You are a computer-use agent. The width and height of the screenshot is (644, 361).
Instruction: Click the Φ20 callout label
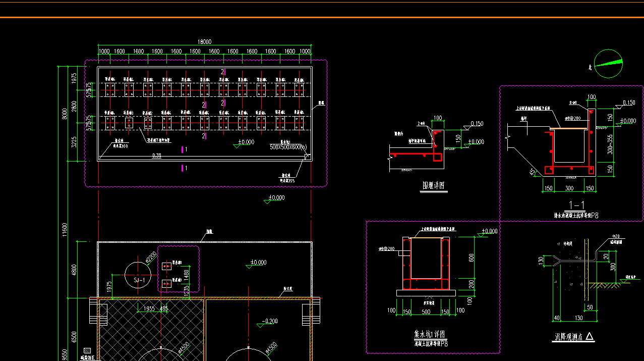click(616, 237)
